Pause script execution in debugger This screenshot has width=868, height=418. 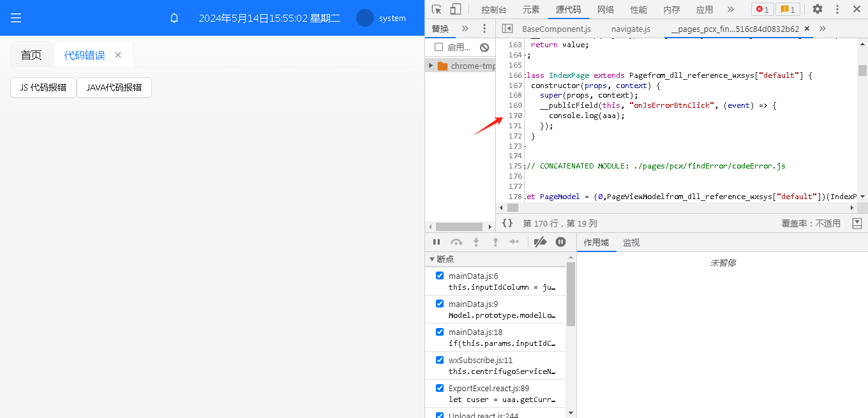(x=437, y=242)
